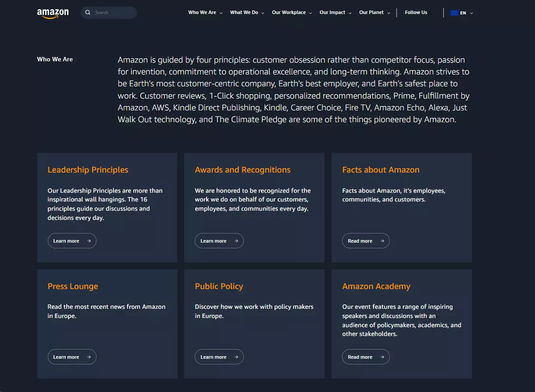
Task: Click the arrow icon on Amazon Academy Read more button
Action: click(x=382, y=357)
